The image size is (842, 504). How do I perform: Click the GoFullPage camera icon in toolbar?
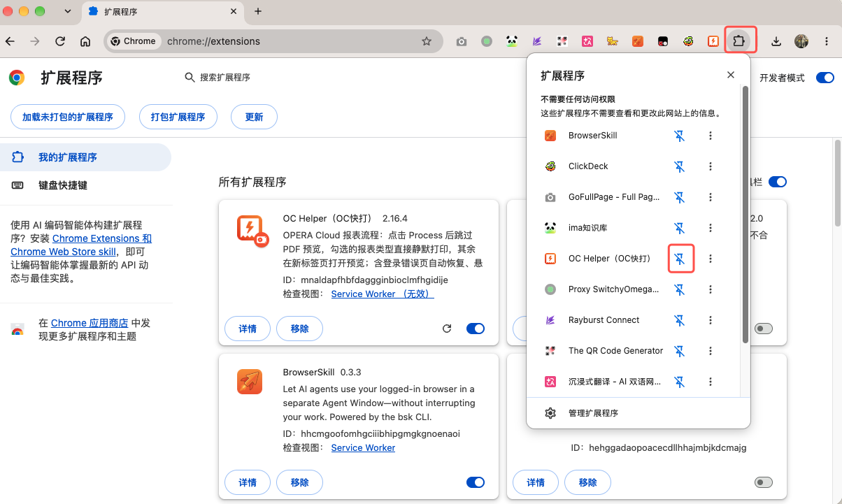462,41
